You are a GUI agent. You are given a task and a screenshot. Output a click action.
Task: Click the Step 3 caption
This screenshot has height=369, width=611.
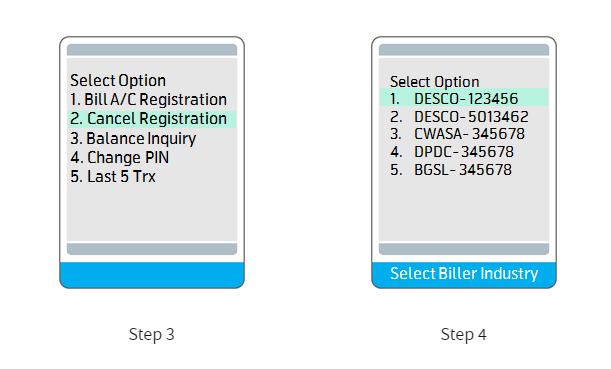152,335
